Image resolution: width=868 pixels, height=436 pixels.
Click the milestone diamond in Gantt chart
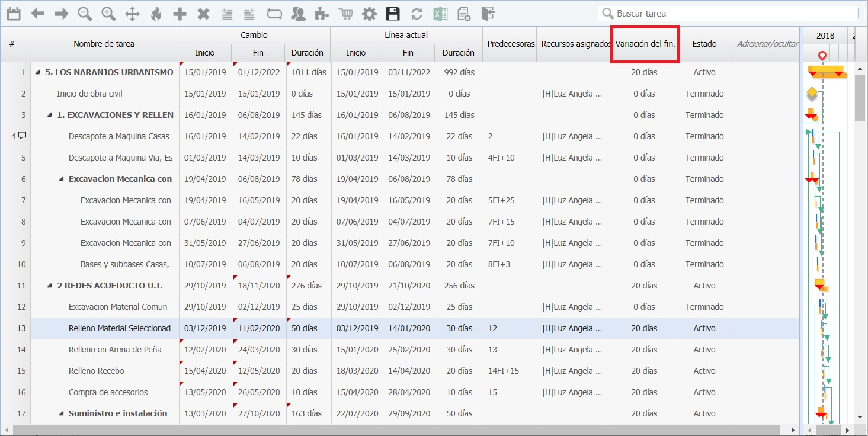[812, 93]
